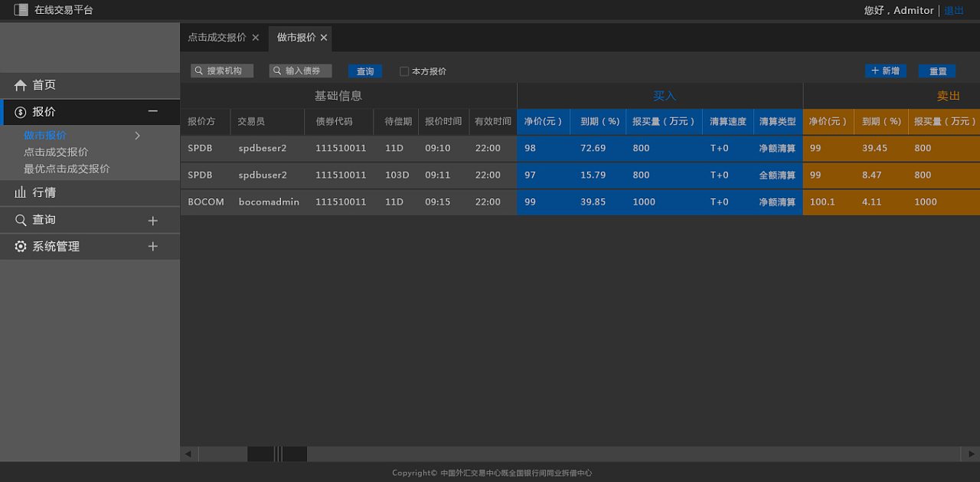Click sell yield 4.11 cell
This screenshot has width=980, height=482.
(872, 202)
